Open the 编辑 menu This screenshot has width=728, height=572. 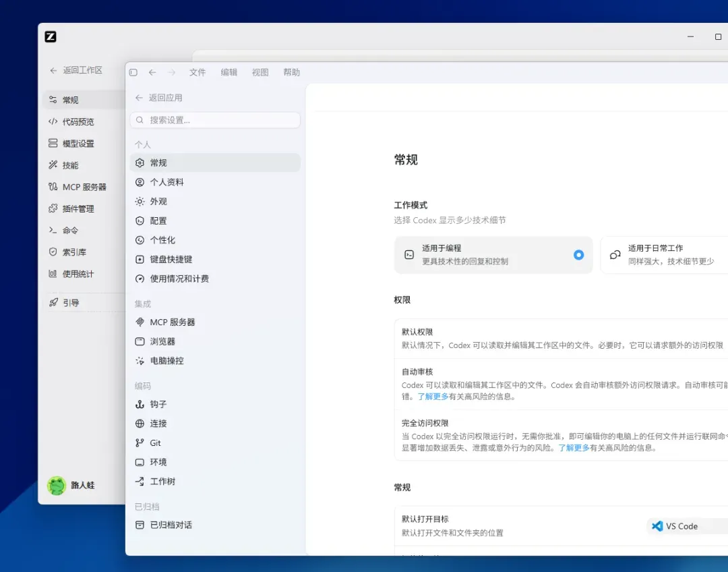(x=229, y=72)
